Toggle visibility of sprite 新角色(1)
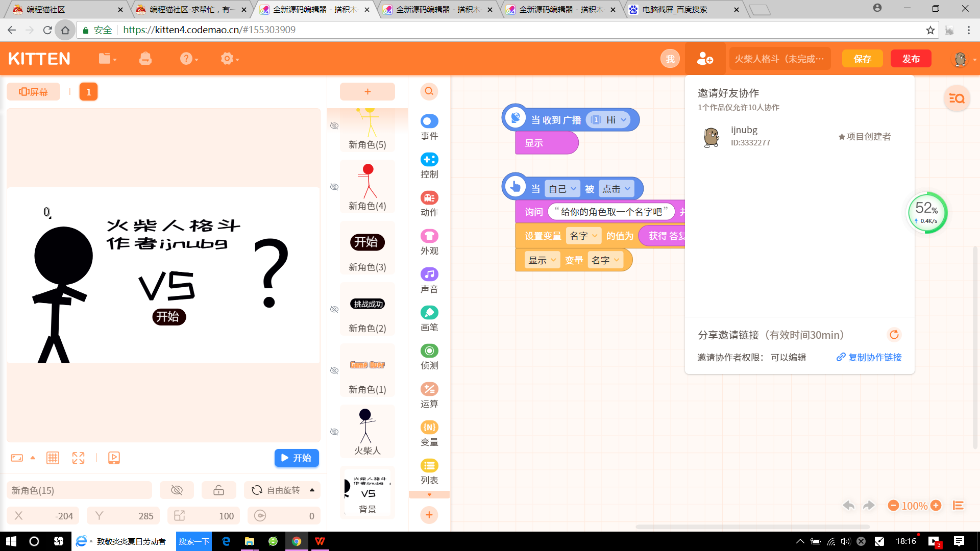The height and width of the screenshot is (551, 980). coord(334,370)
